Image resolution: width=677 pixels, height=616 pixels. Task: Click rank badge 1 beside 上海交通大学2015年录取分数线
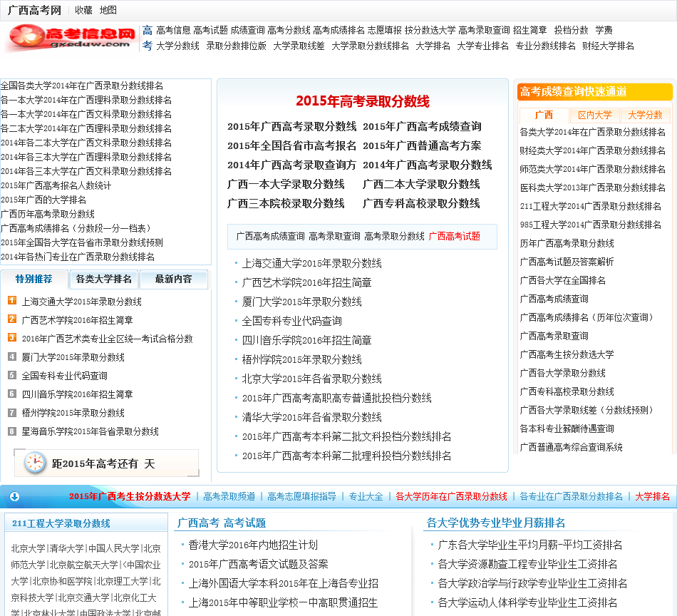coord(12,300)
